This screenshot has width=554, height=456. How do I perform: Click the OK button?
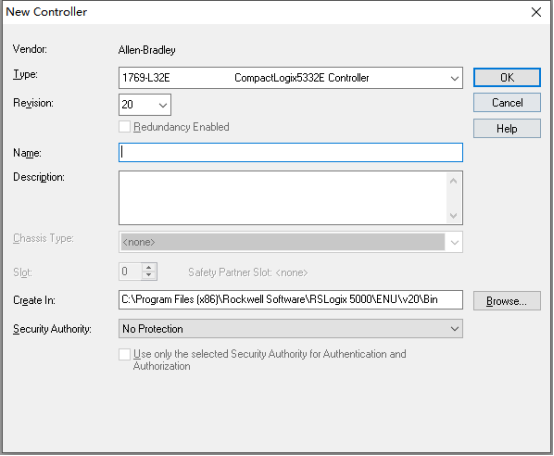pyautogui.click(x=507, y=77)
